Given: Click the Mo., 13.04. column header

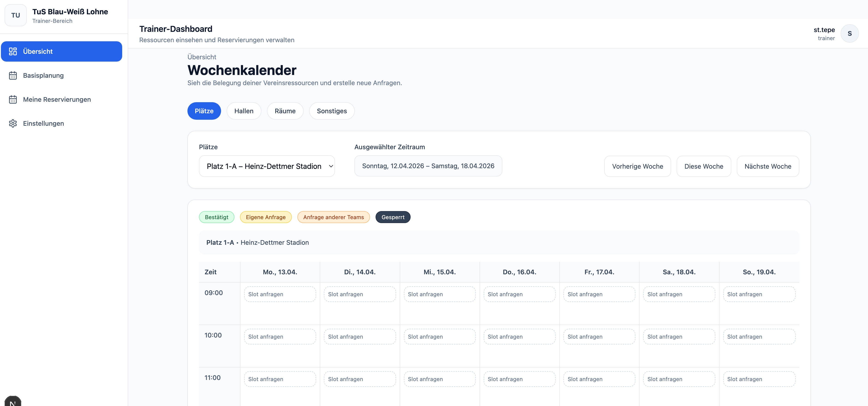Looking at the screenshot, I should (280, 272).
